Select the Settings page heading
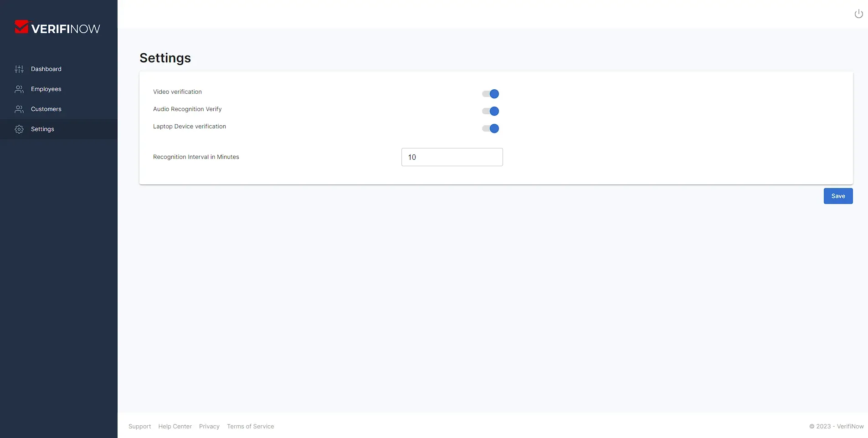 pos(164,58)
